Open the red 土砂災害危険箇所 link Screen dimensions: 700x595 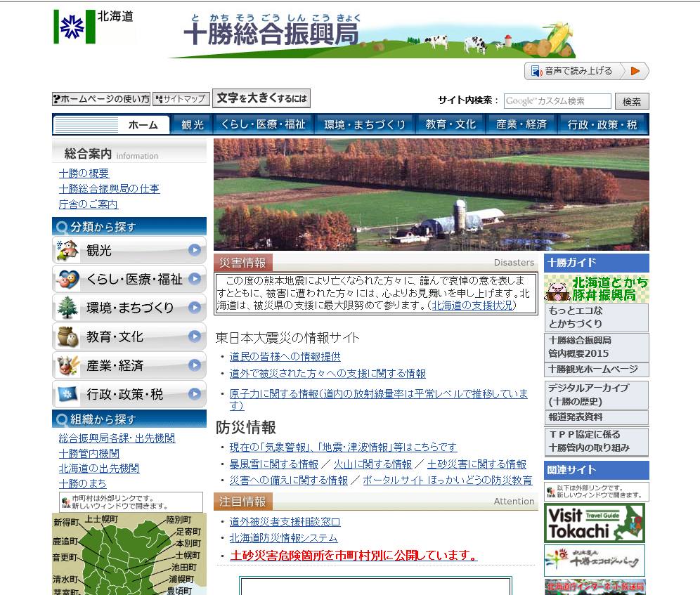354,555
